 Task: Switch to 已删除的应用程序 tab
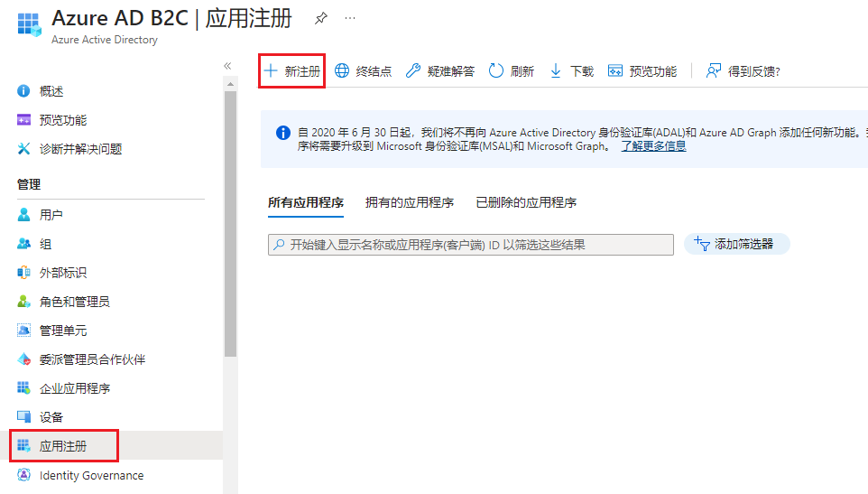point(526,202)
